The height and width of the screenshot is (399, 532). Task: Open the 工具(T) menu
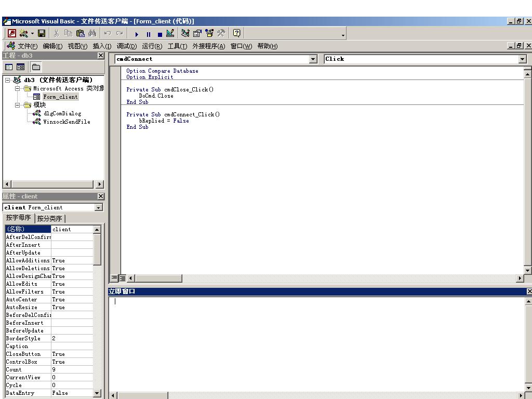[177, 46]
